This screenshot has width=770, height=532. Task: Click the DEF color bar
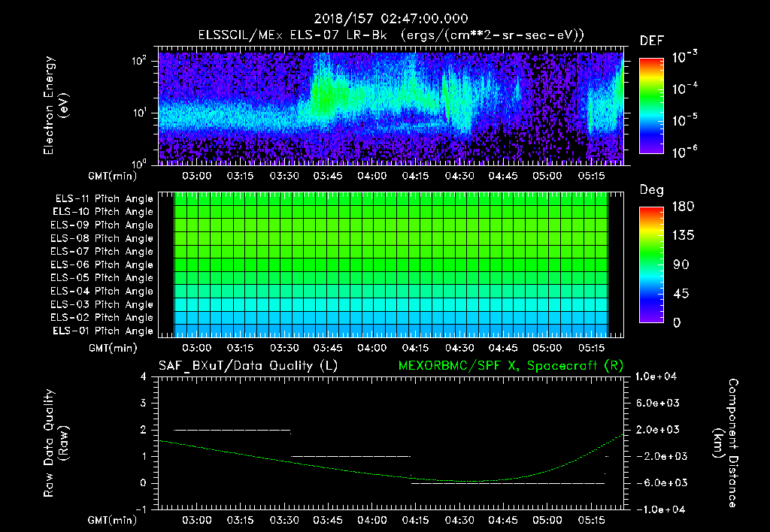652,106
